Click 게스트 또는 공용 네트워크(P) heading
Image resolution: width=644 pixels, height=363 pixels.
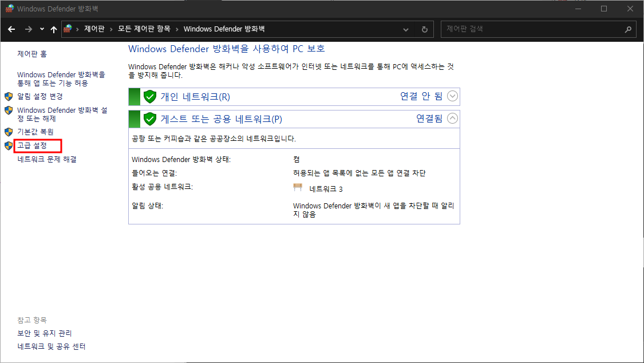click(x=222, y=119)
